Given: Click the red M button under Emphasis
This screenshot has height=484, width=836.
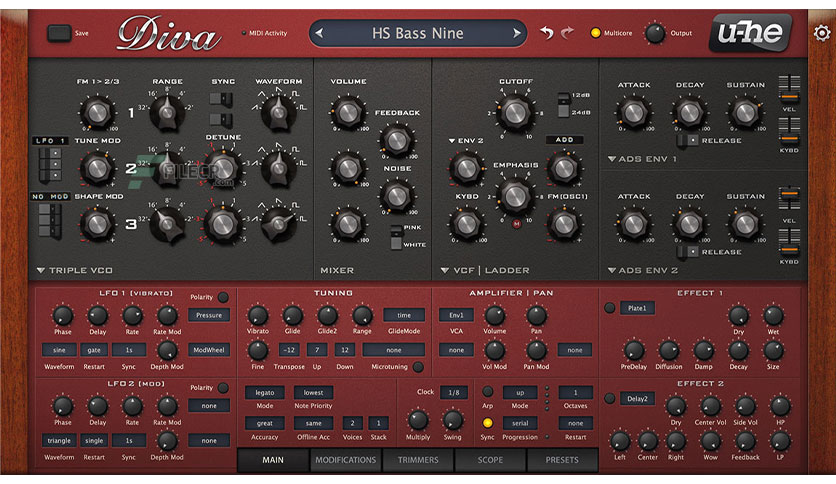Looking at the screenshot, I should coord(516,224).
